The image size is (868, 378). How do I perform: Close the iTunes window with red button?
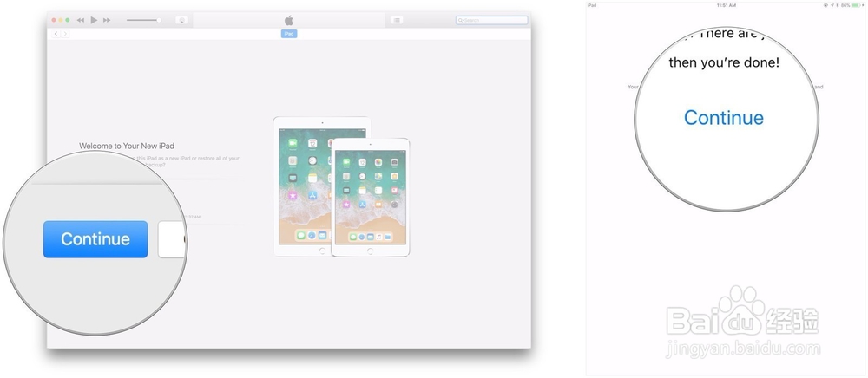pos(54,20)
